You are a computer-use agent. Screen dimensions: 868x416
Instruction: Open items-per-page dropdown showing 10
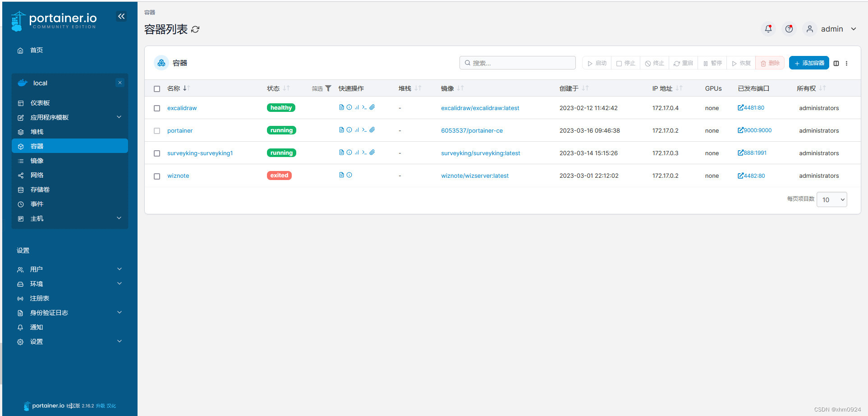[832, 199]
